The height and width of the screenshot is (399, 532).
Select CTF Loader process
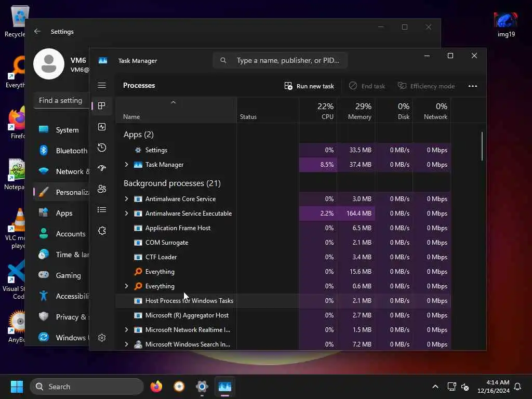tap(283, 257)
